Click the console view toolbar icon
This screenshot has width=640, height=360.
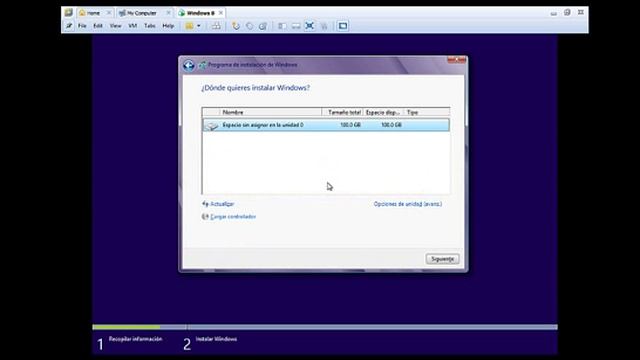(x=343, y=26)
